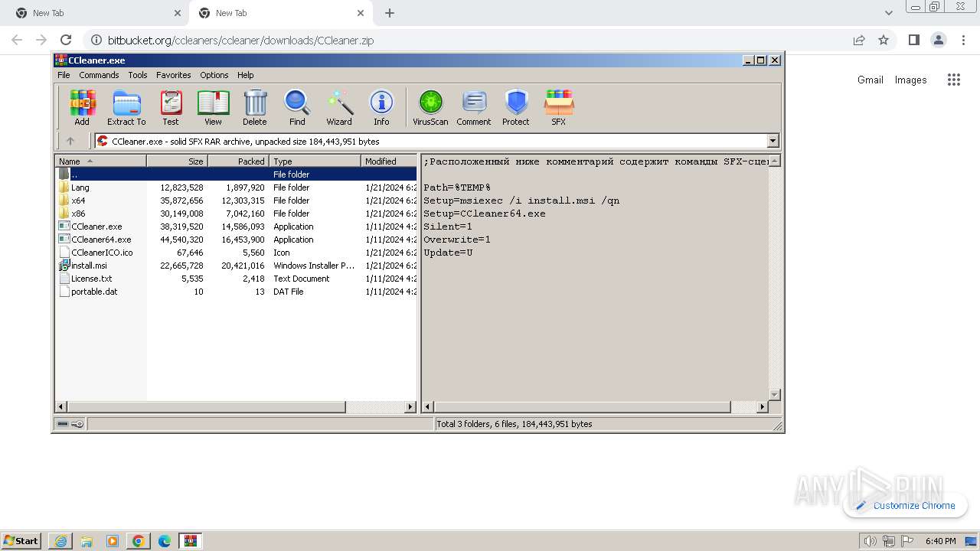Screen dimensions: 980x551
Task: Open Chrome three-dot menu
Action: [x=962, y=40]
